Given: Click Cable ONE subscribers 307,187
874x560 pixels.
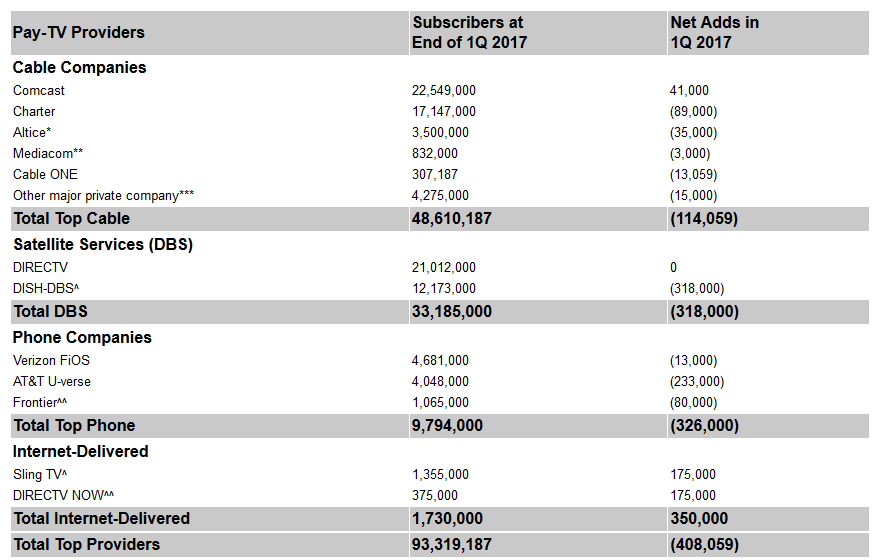Looking at the screenshot, I should 435,174.
